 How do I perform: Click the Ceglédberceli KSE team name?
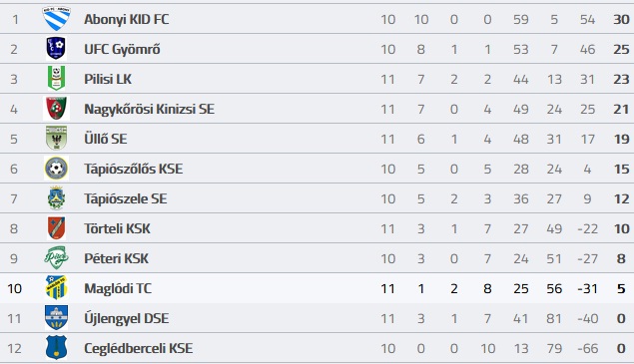(139, 348)
